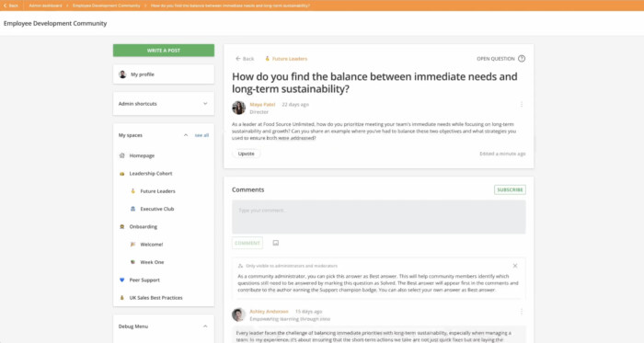
Task: Click the 'see all' spaces link
Action: [201, 135]
